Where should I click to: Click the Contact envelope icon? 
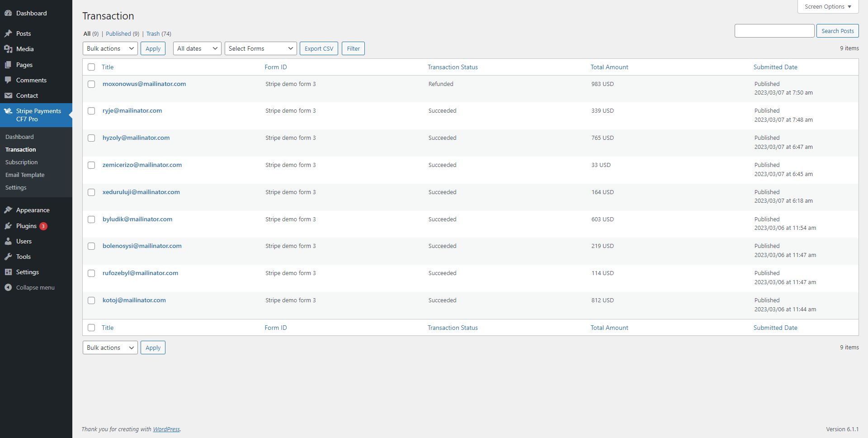(x=8, y=95)
